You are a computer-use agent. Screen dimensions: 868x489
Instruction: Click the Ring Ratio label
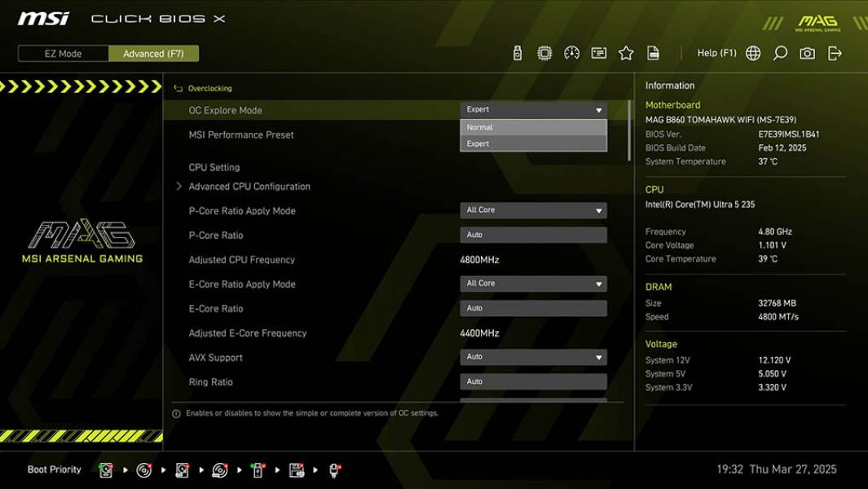[210, 382]
